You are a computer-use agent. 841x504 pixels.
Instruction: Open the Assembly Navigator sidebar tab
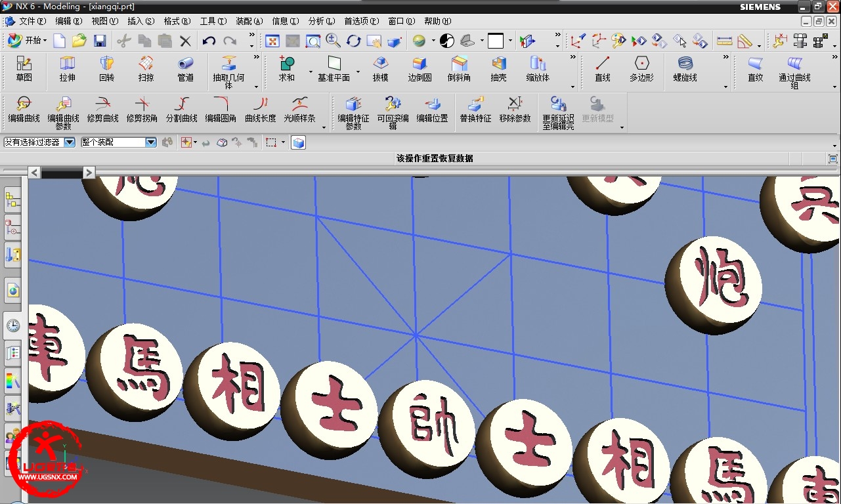click(12, 200)
